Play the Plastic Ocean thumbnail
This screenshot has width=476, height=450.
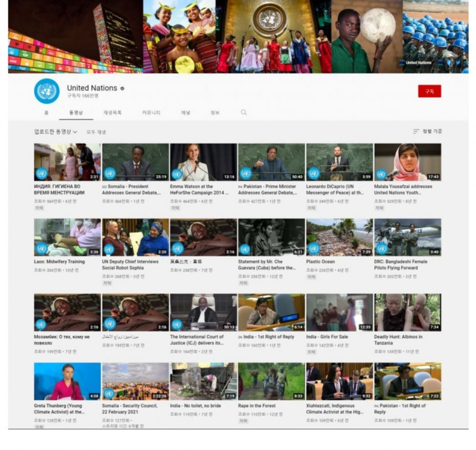click(x=339, y=237)
